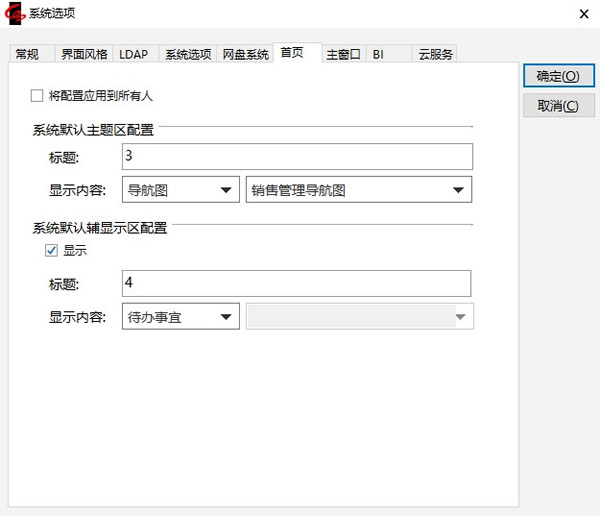Open the 导航图 display content dropdown
Screen dimensions: 600x516
(x=180, y=190)
